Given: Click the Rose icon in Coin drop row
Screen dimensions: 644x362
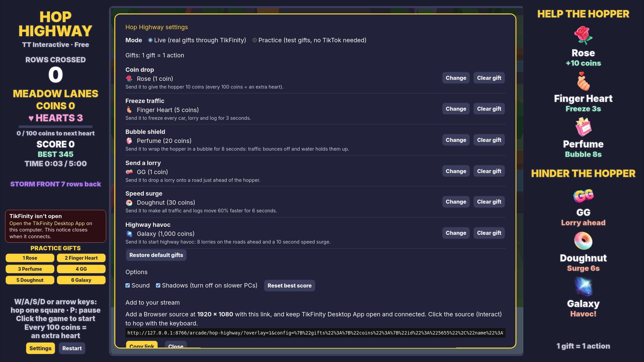Looking at the screenshot, I should (129, 79).
